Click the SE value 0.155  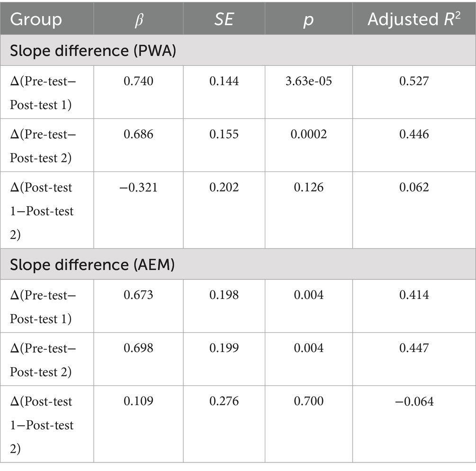click(x=224, y=134)
